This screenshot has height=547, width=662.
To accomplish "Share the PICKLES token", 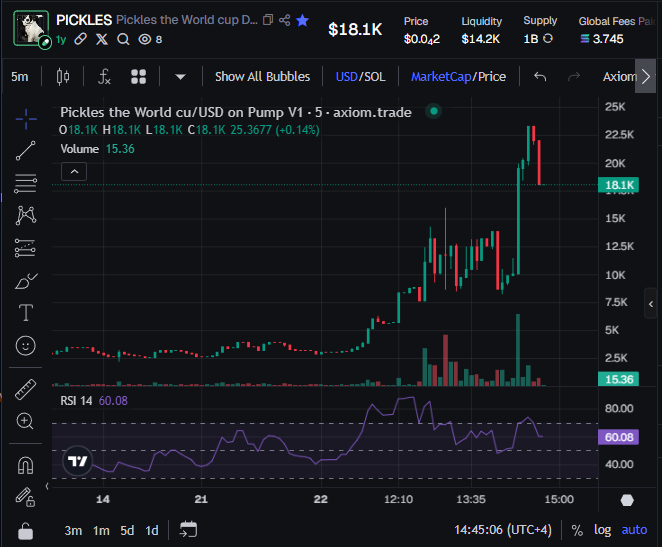I will click(285, 20).
